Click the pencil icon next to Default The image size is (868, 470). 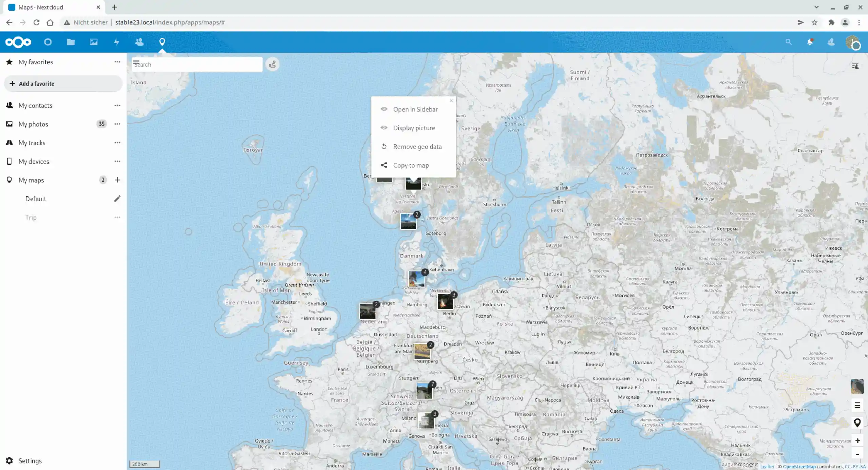(117, 199)
